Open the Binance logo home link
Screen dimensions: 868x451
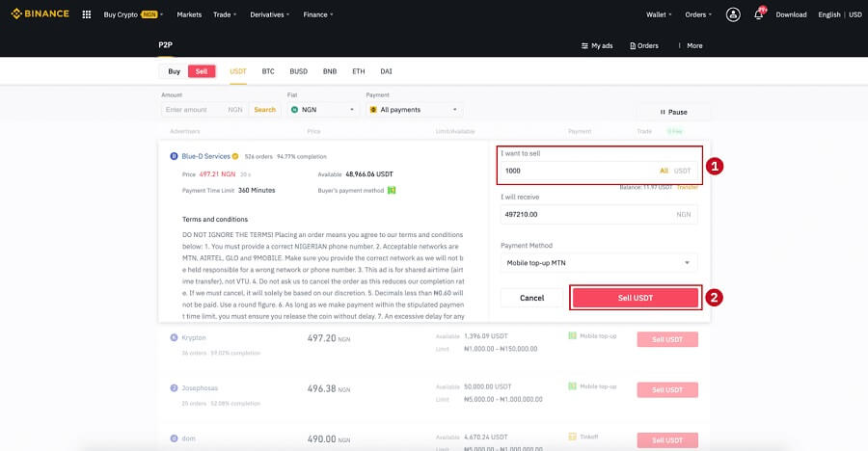(x=40, y=13)
